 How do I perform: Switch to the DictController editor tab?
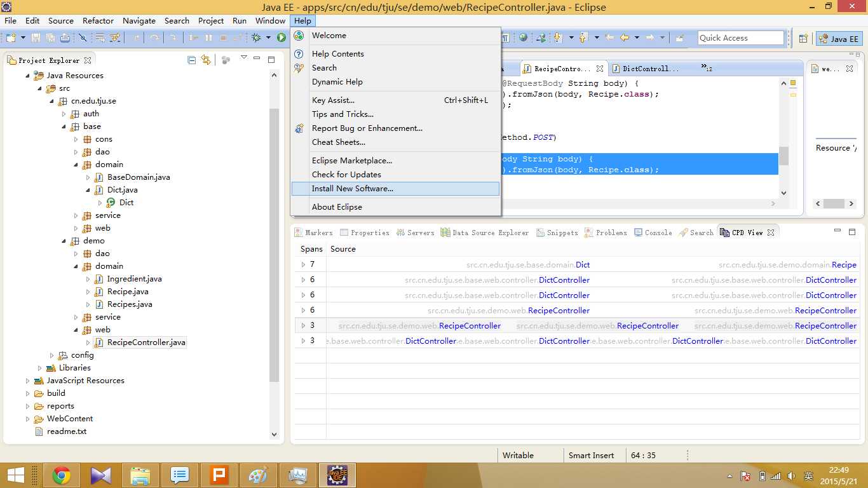click(x=646, y=69)
